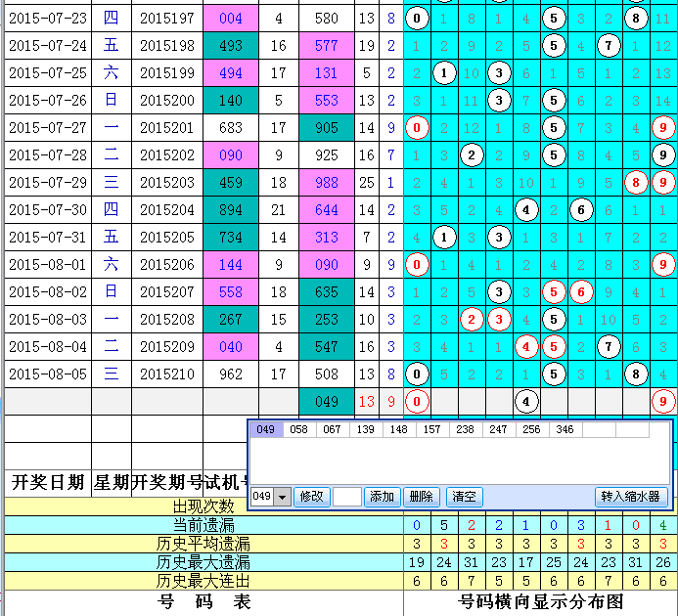678x616 pixels.
Task: Click the red 13 sum in the prediction row
Action: (367, 402)
